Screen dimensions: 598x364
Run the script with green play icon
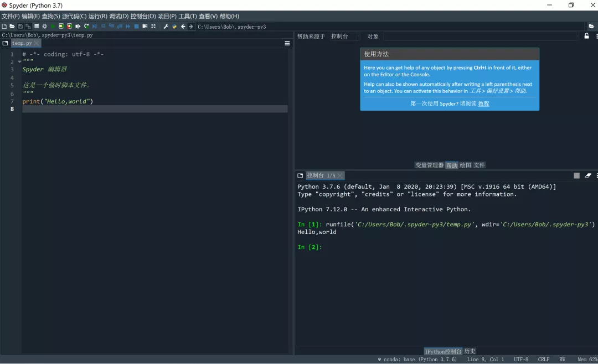click(x=53, y=27)
